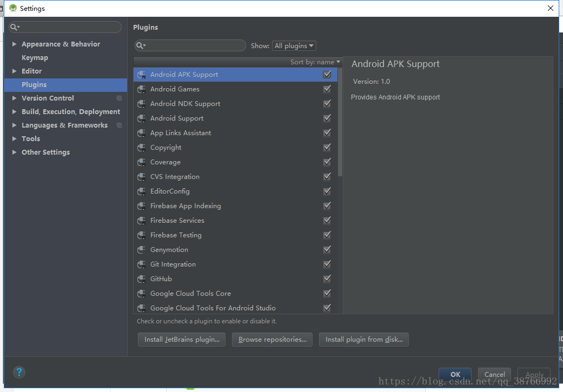Screen dimensions: 563x392
Task: Open the Sort by name dropdown
Action: pyautogui.click(x=315, y=62)
